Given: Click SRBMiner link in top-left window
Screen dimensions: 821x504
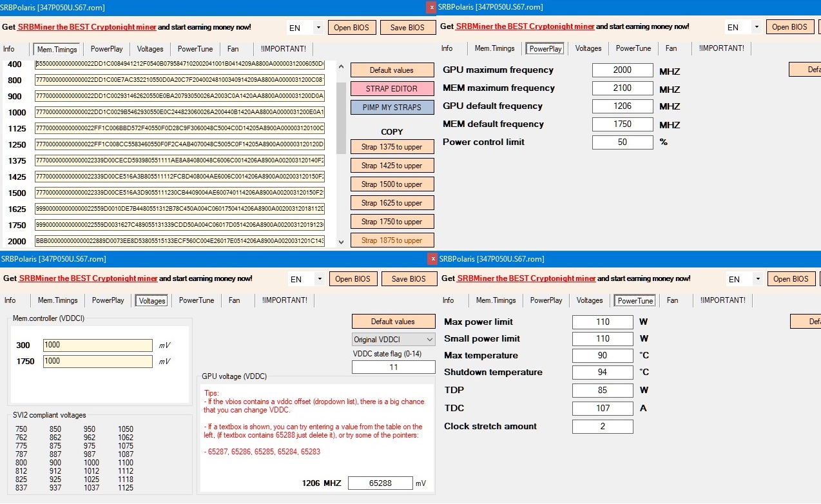Looking at the screenshot, I should 86,27.
